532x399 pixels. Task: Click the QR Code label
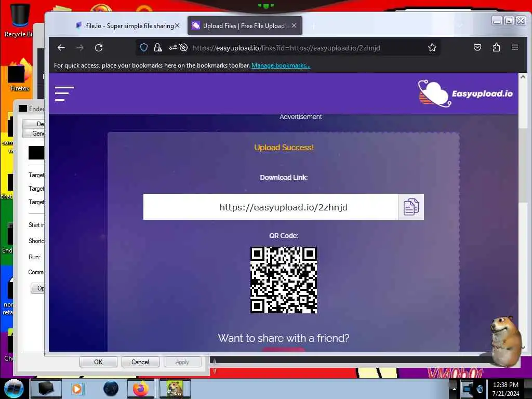[x=284, y=235]
